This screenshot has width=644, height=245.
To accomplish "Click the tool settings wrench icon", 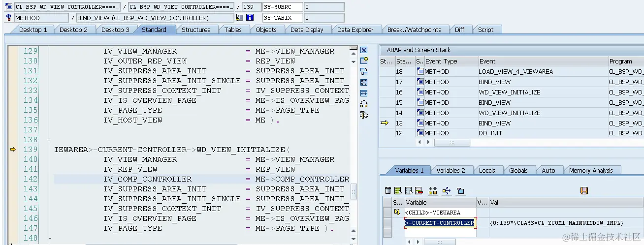I will (x=364, y=115).
